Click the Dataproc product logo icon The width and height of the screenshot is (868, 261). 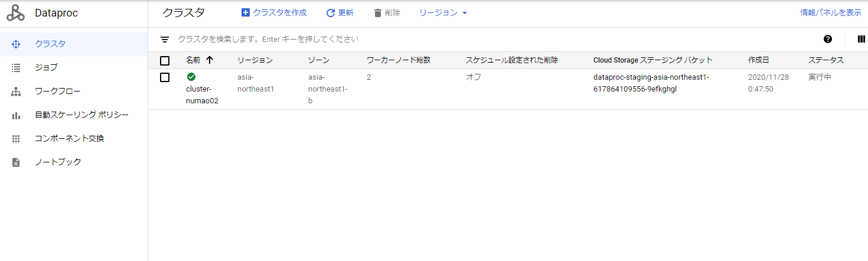click(16, 13)
